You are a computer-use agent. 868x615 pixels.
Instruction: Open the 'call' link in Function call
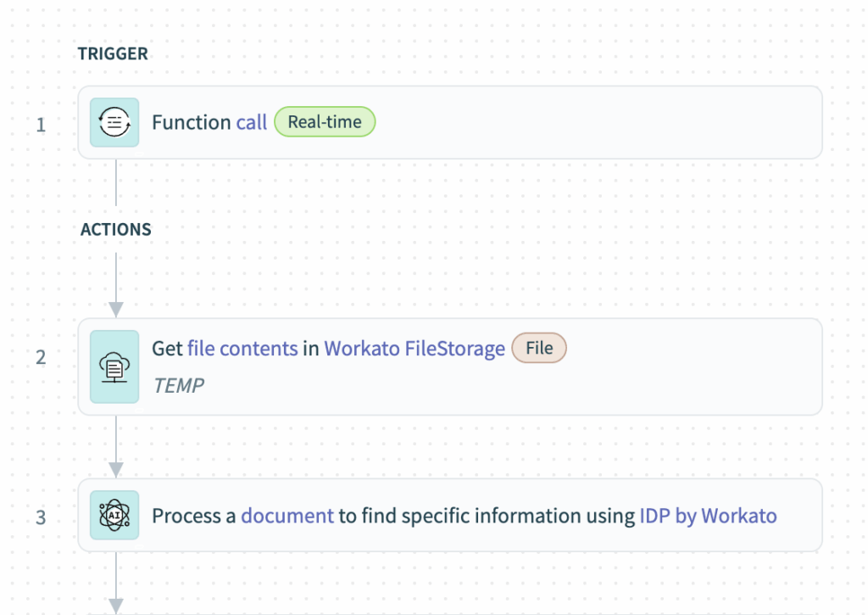pyautogui.click(x=251, y=122)
